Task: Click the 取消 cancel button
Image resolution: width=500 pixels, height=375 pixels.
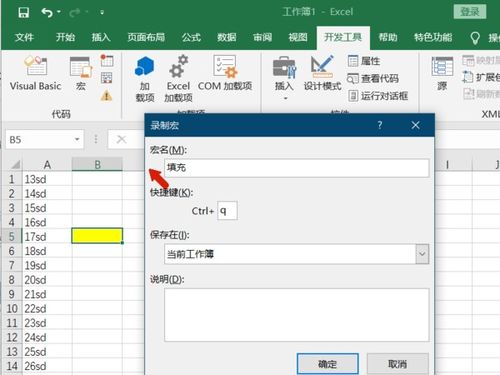Action: (398, 364)
